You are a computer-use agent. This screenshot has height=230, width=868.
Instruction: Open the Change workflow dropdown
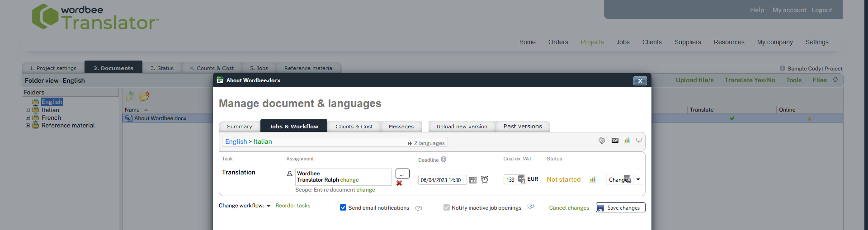268,206
